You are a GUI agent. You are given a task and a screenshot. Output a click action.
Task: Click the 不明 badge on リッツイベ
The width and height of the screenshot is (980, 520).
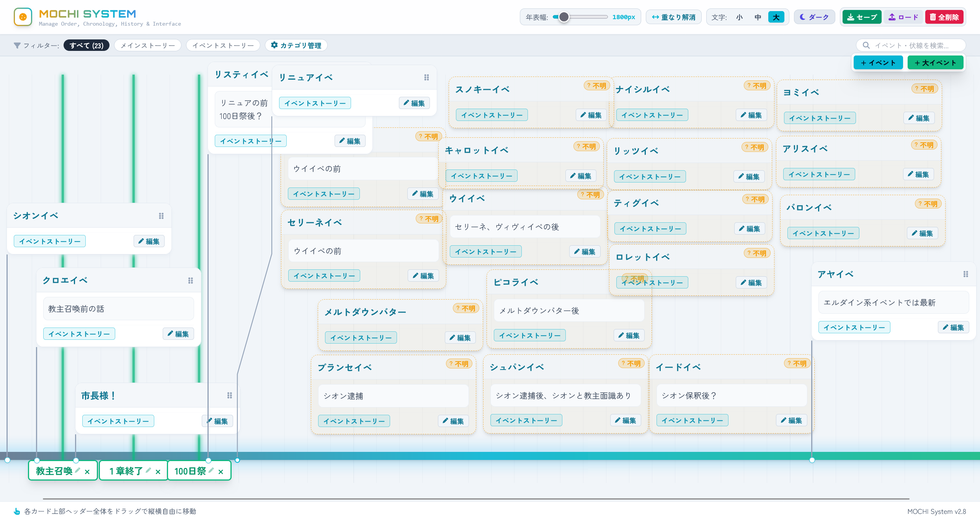pos(755,147)
